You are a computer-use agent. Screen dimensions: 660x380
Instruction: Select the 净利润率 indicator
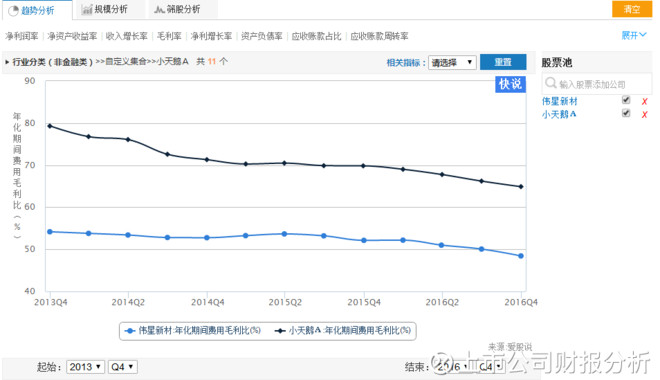[21, 36]
